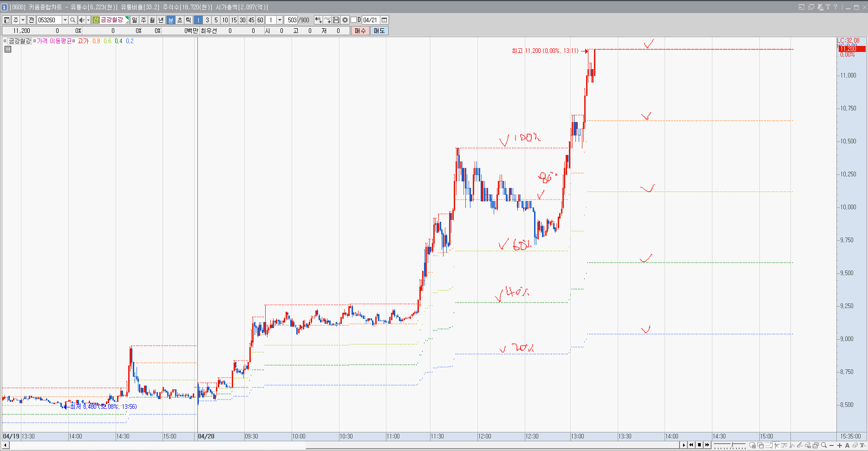Screen dimensions: 868x451
Task: Click the plus zoom-in icon in bottom toolbar
Action: 840,445
